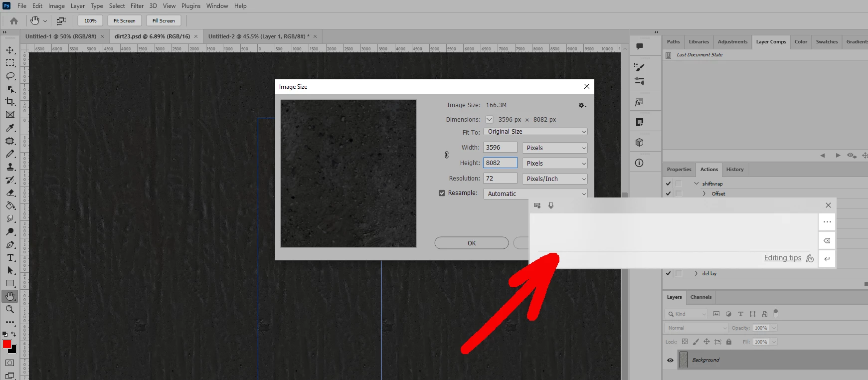Image resolution: width=868 pixels, height=380 pixels.
Task: Expand the del lay action
Action: pos(696,273)
